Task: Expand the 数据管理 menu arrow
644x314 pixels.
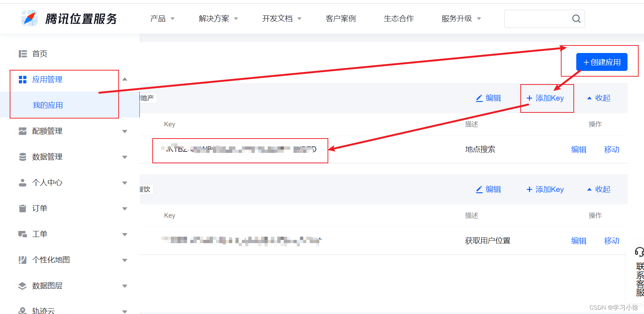Action: point(125,157)
